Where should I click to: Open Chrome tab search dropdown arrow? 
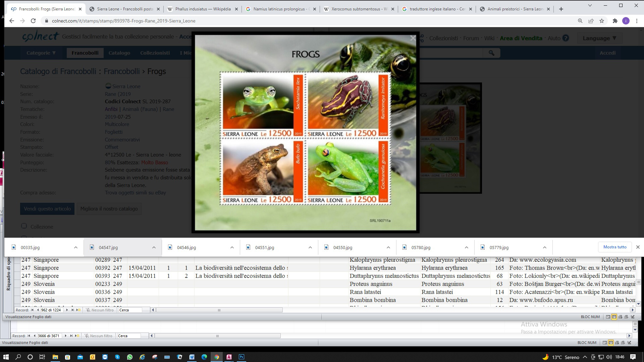pos(590,5)
